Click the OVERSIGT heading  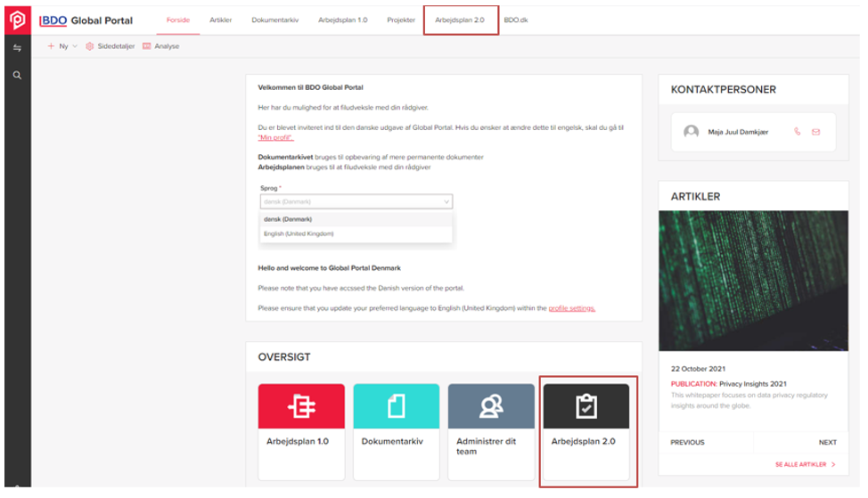tap(284, 357)
